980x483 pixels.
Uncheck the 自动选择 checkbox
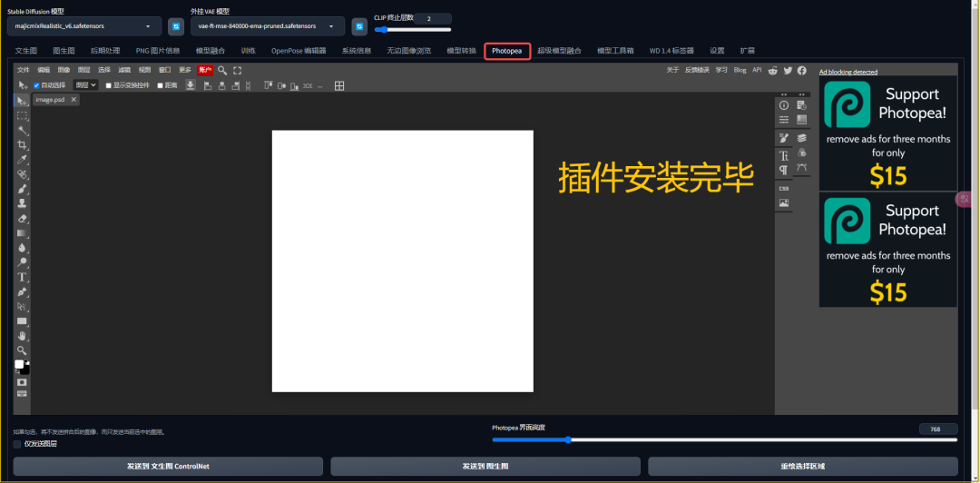[36, 85]
